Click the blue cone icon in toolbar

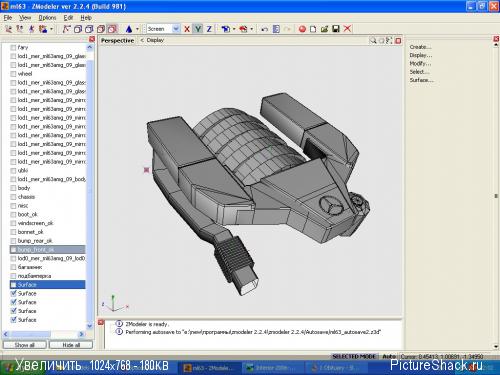(x=129, y=29)
